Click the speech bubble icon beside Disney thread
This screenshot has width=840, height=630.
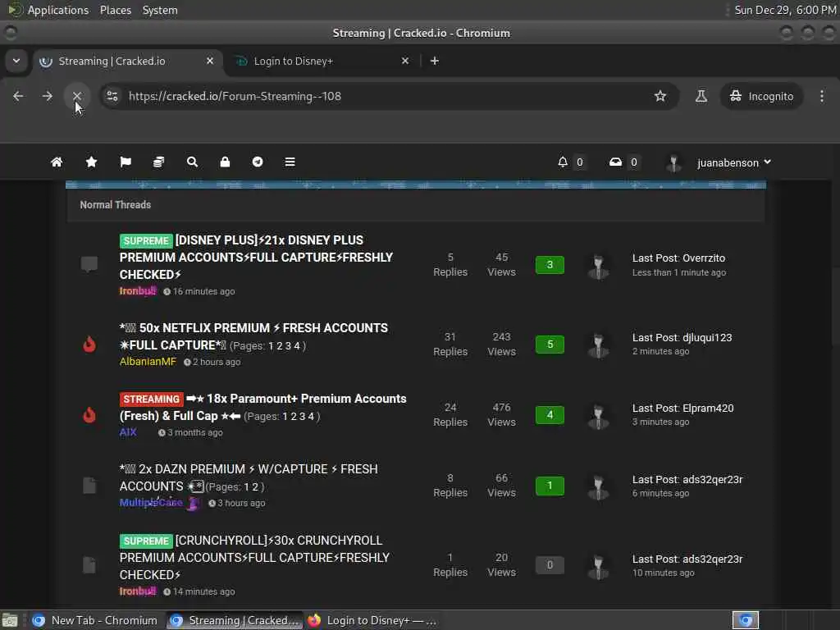coord(89,264)
